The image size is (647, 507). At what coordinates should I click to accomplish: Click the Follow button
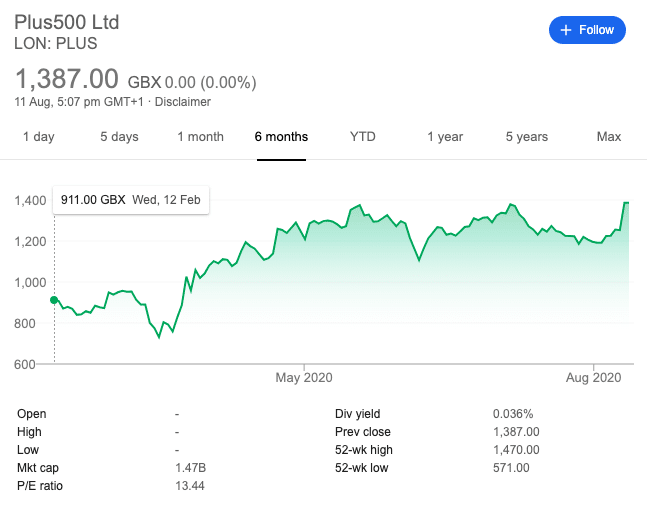click(587, 30)
